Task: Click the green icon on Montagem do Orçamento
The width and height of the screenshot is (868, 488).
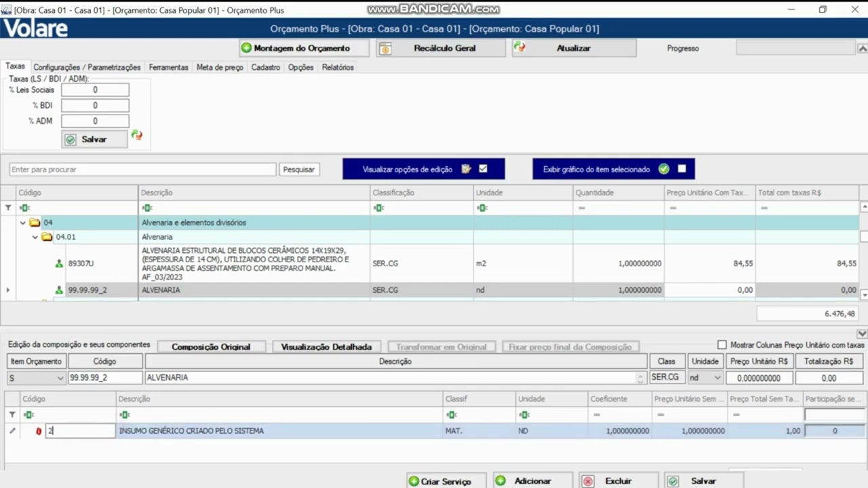Action: coord(246,48)
